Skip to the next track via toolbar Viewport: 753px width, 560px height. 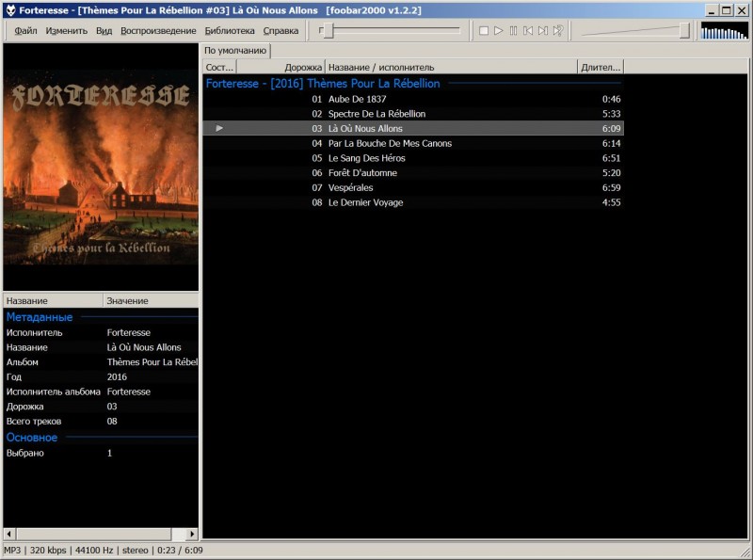tap(543, 31)
